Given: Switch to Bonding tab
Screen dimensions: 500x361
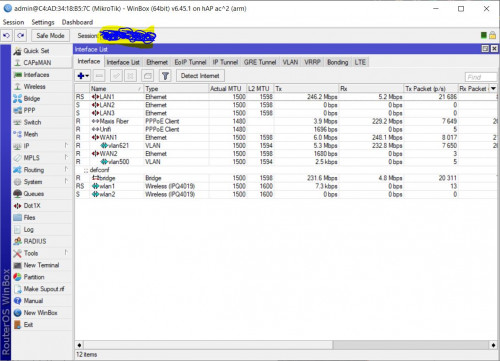Looking at the screenshot, I should click(x=338, y=62).
